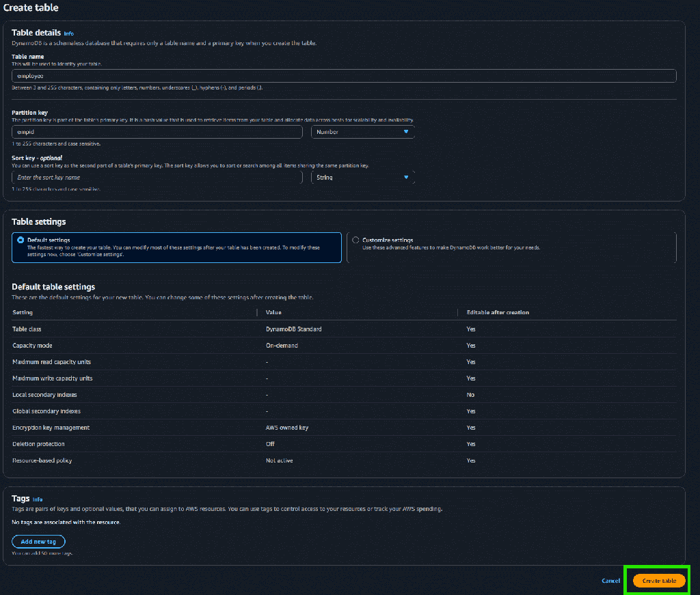
Task: Click the Deletion protection row label
Action: point(38,444)
